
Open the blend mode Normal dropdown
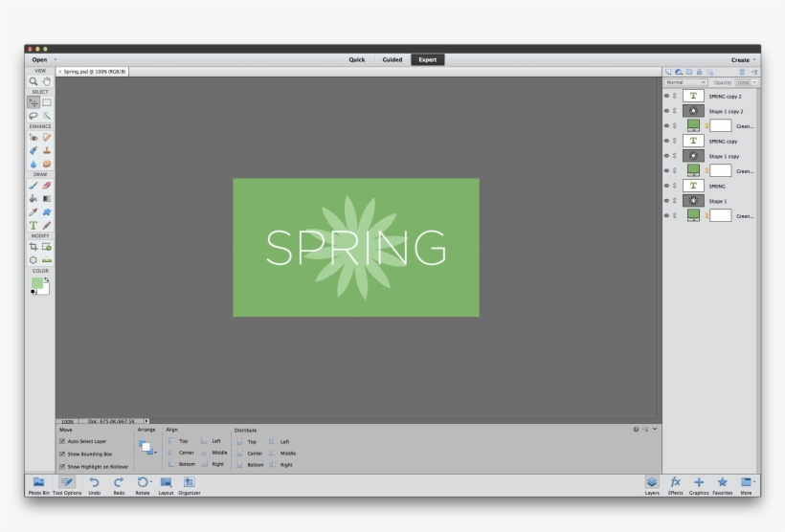click(x=685, y=82)
